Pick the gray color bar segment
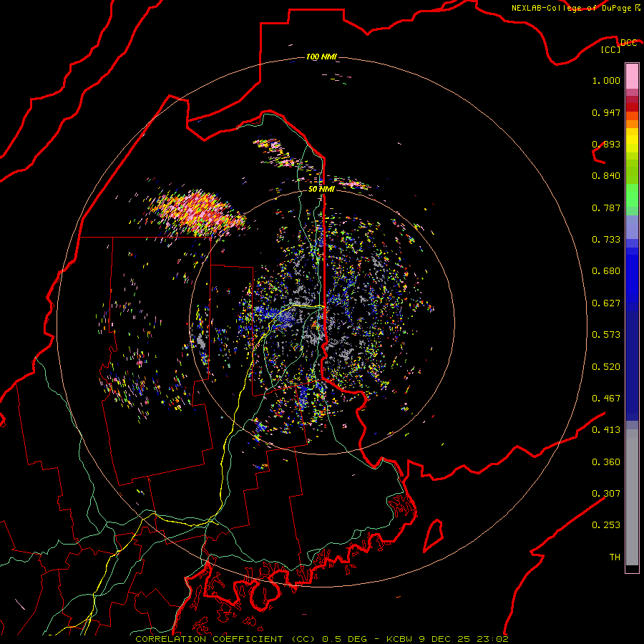The height and width of the screenshot is (644, 644). tap(632, 497)
